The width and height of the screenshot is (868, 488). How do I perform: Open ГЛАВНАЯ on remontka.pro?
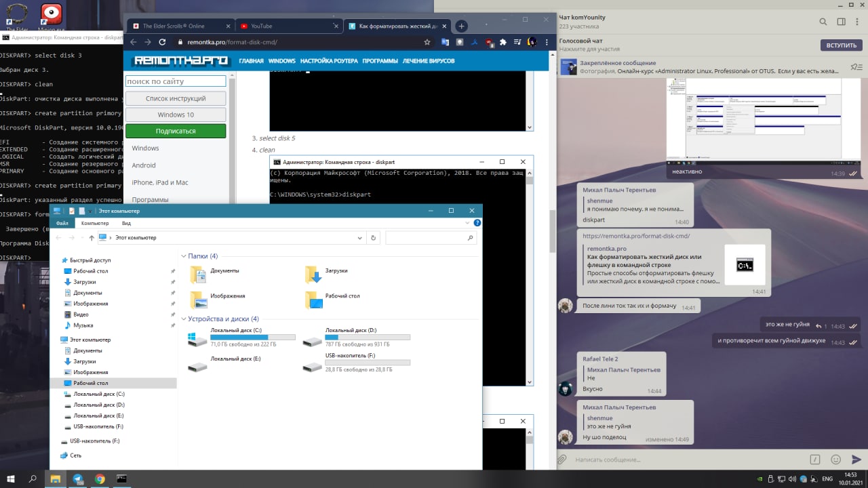click(x=251, y=61)
